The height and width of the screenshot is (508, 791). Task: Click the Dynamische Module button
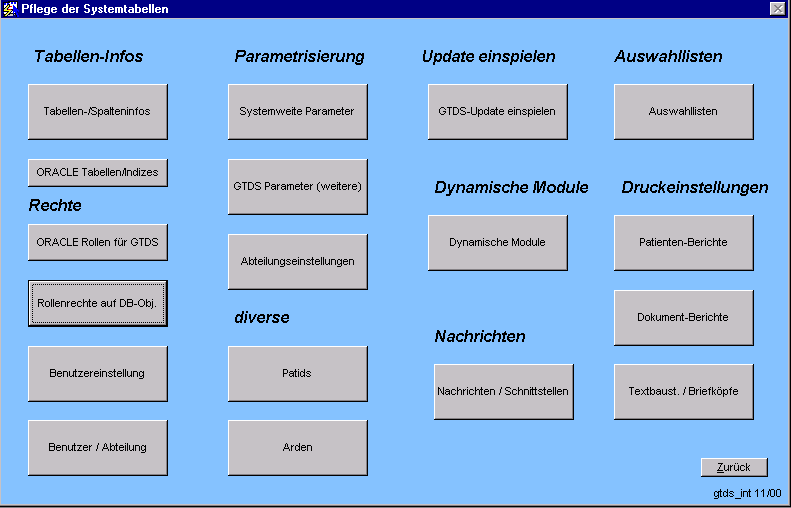click(497, 242)
